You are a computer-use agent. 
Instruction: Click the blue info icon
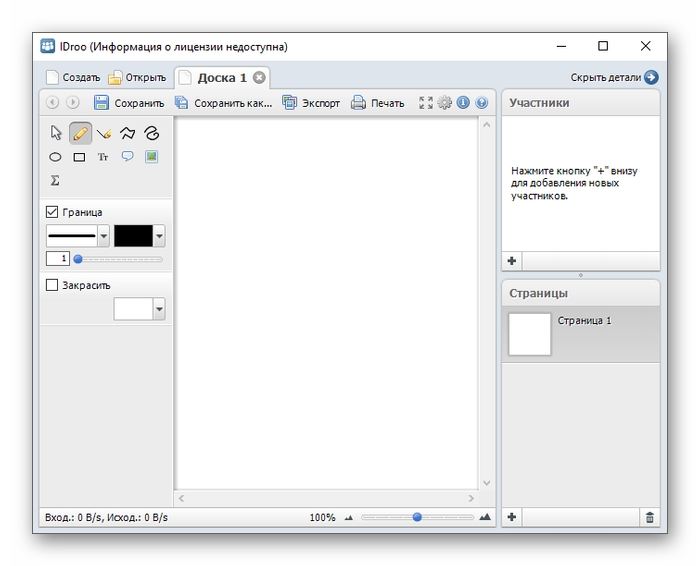463,103
